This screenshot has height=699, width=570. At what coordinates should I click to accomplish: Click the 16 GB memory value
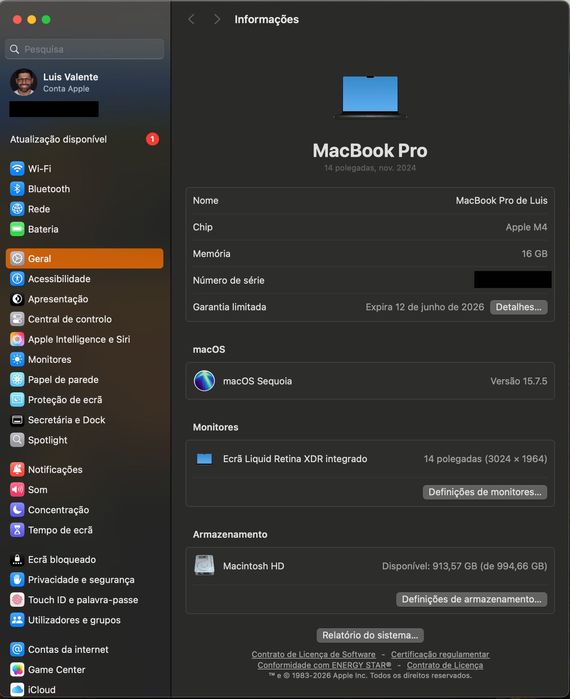534,254
